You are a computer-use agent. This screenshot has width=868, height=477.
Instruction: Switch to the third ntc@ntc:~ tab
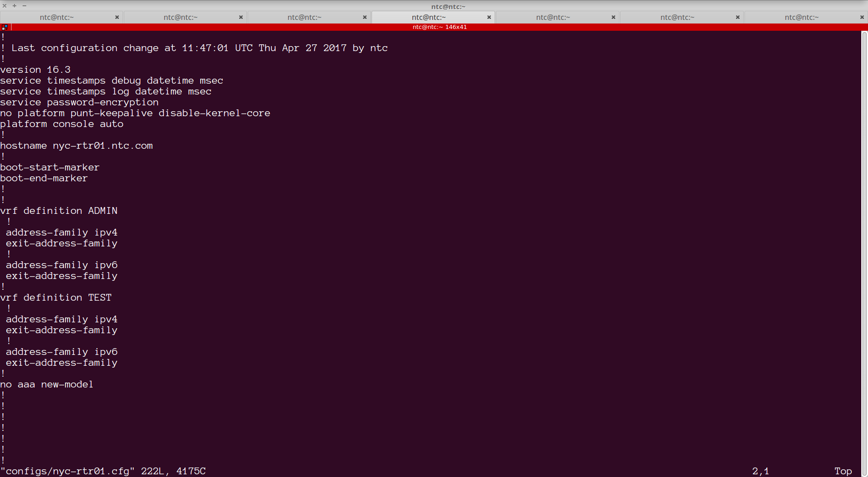pos(304,17)
